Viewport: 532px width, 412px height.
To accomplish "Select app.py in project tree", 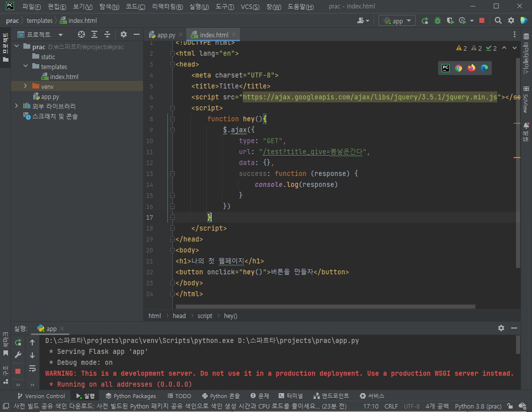I will [50, 97].
